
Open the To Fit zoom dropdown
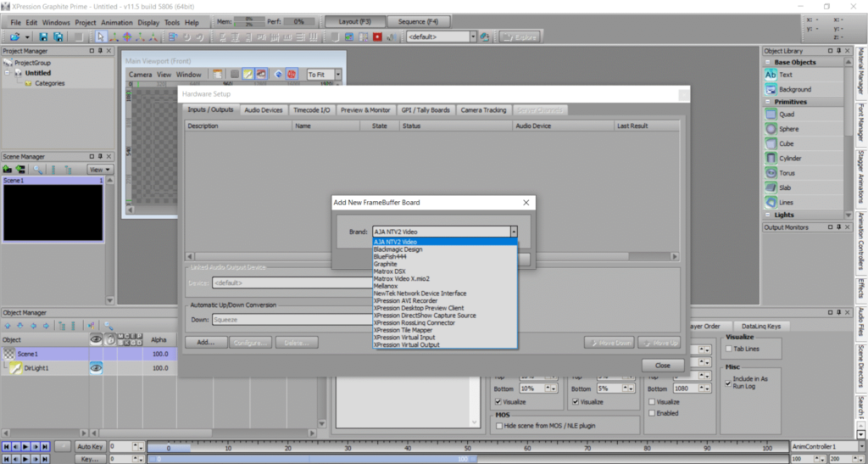(x=337, y=75)
